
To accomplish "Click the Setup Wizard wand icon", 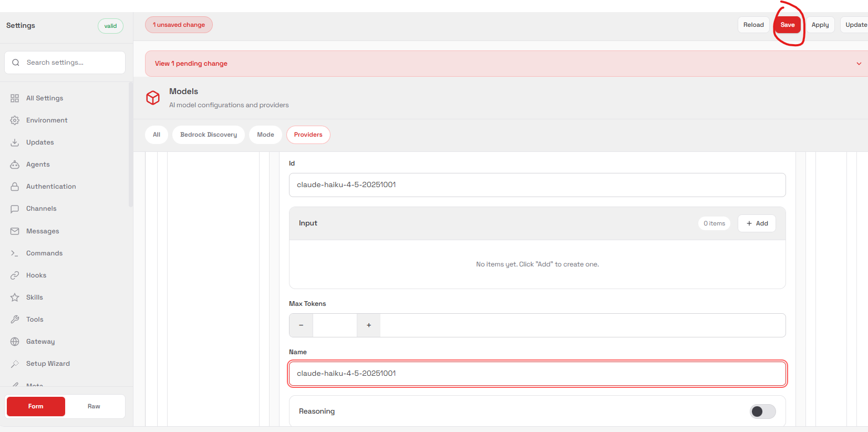I will pyautogui.click(x=15, y=364).
